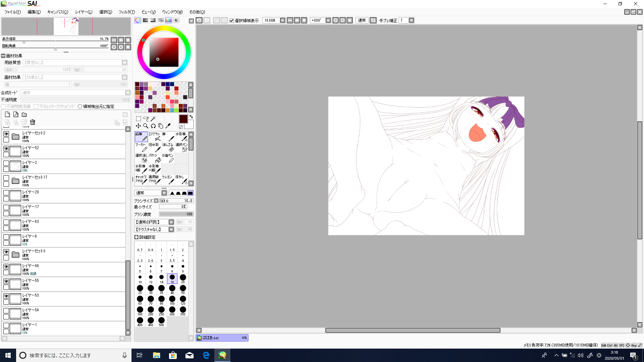Hide レイヤー66 via eye toggle
This screenshot has width=644, height=362.
(x=6, y=266)
